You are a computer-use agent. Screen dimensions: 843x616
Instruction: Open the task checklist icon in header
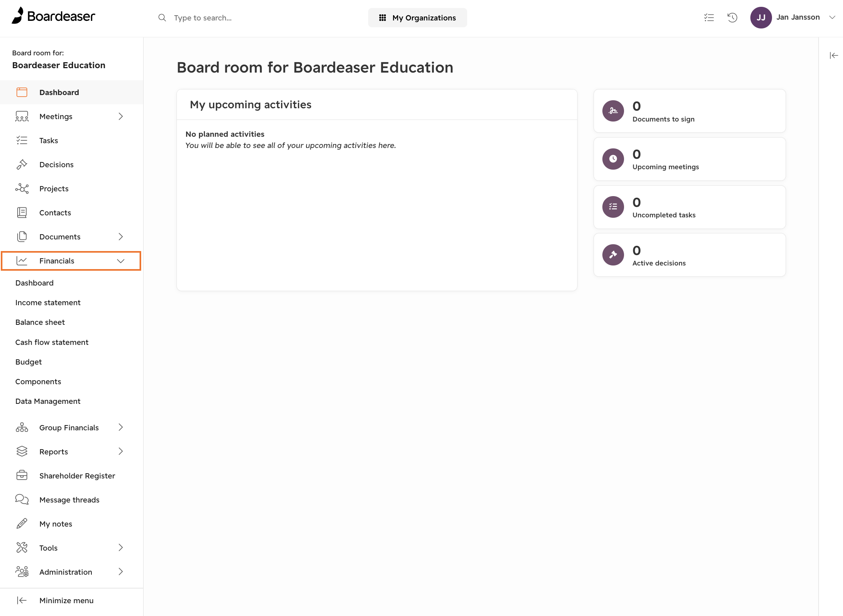tap(709, 18)
